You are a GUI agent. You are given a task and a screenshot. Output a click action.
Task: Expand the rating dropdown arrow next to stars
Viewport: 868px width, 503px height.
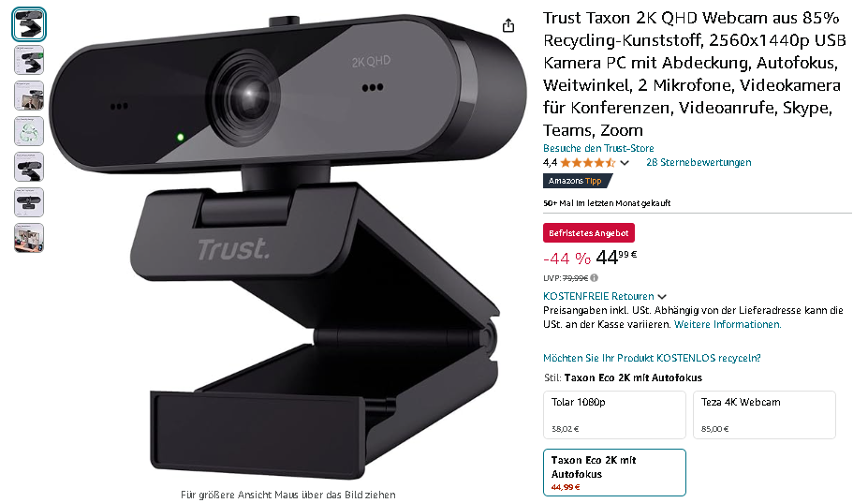[x=625, y=163]
